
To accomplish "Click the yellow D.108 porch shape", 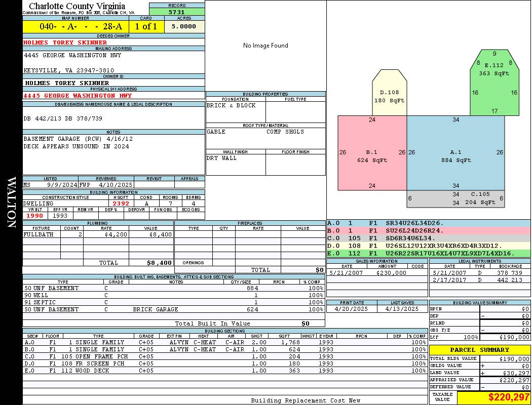I will pyautogui.click(x=389, y=95).
